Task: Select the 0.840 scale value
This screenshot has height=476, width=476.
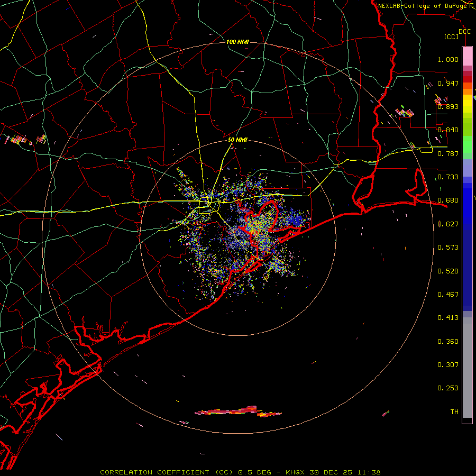Action: [448, 130]
